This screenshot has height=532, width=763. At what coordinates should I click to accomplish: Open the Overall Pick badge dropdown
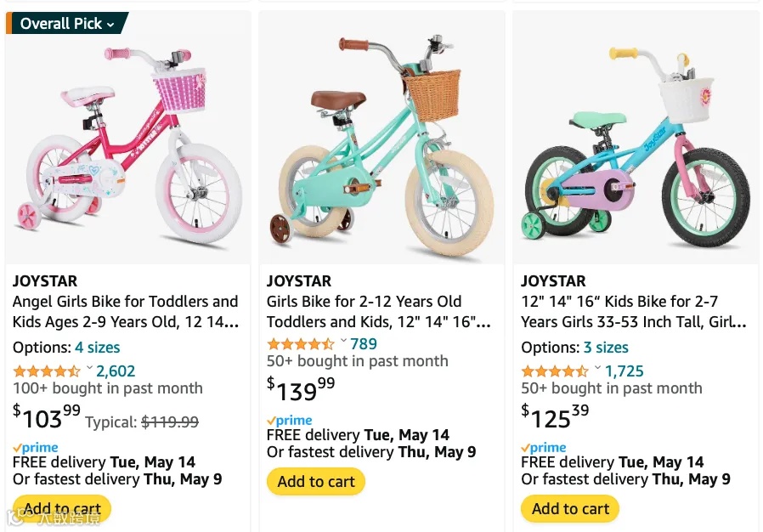tap(67, 24)
